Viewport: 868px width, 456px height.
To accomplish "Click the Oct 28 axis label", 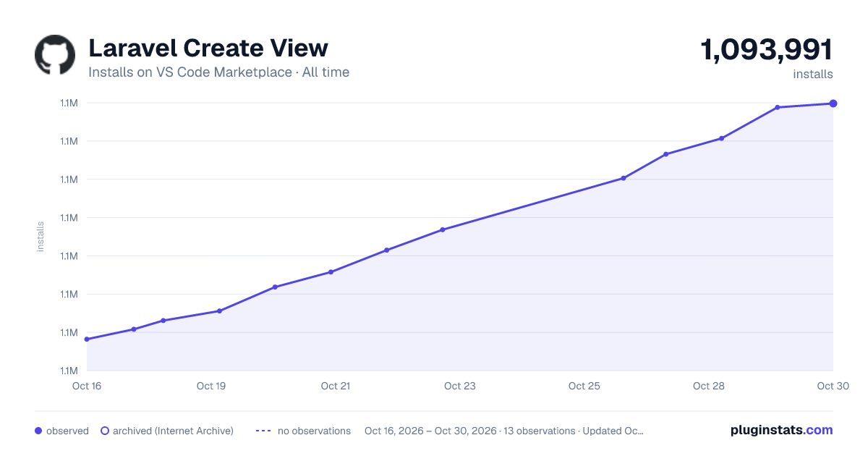I will (709, 386).
